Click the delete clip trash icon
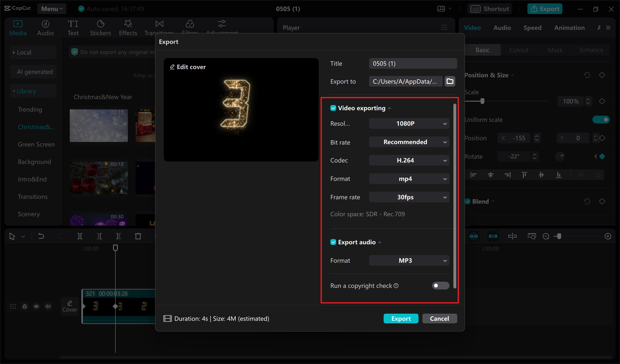 (138, 236)
